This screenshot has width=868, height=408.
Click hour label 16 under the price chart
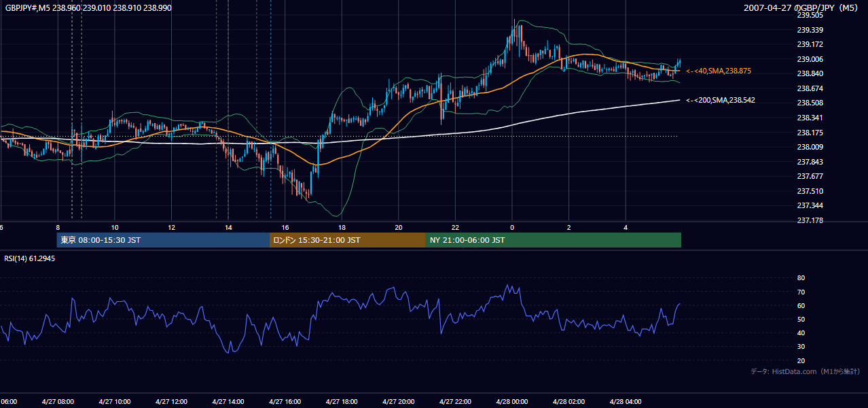285,228
